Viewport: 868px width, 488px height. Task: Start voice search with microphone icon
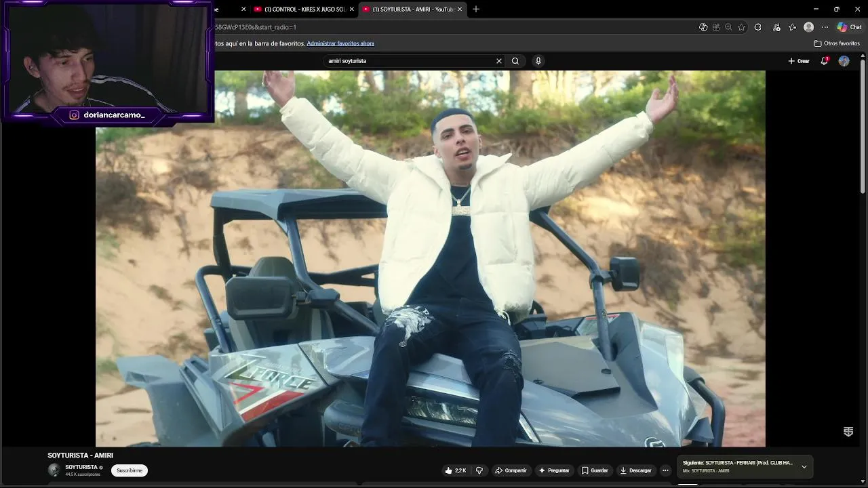coord(538,61)
